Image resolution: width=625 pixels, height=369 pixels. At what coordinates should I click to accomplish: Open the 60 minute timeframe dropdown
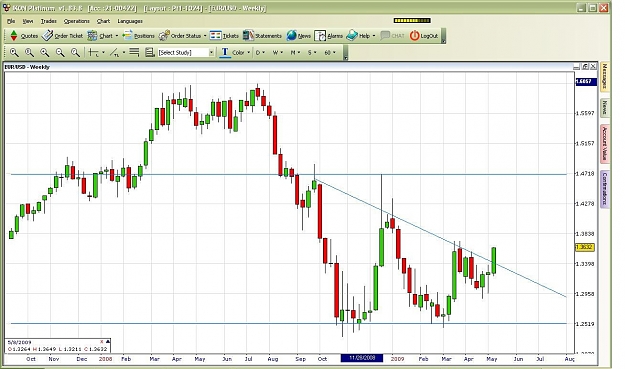(x=330, y=53)
